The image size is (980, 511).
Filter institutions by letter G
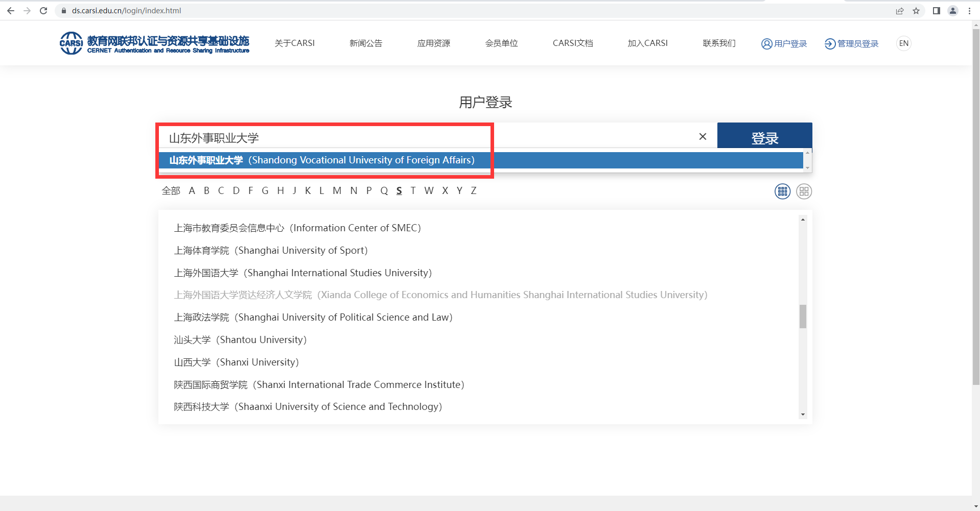265,191
